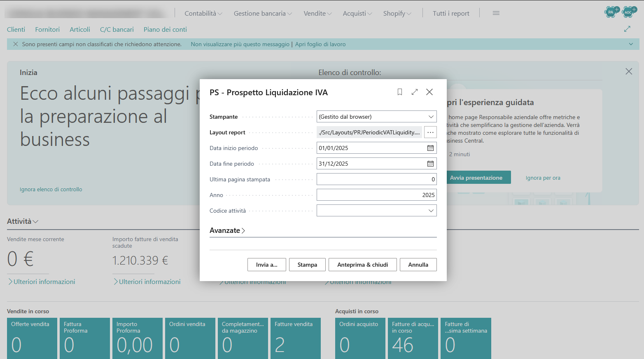Open the Gestione bancaria menu

coord(263,13)
